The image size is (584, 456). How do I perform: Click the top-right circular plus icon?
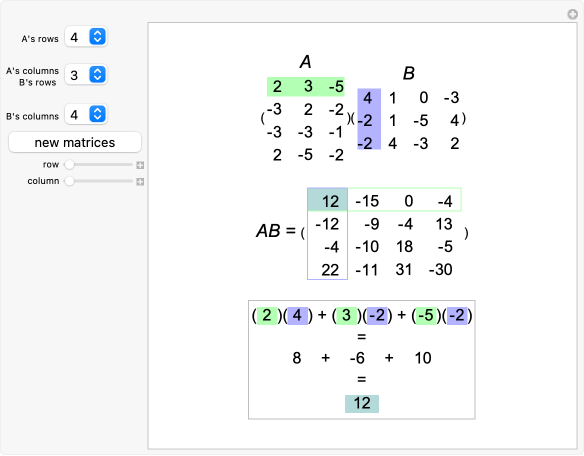pyautogui.click(x=572, y=14)
